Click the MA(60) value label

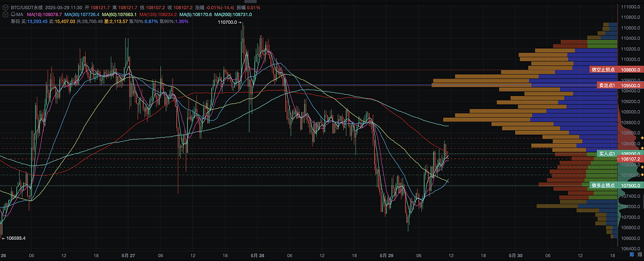118,14
